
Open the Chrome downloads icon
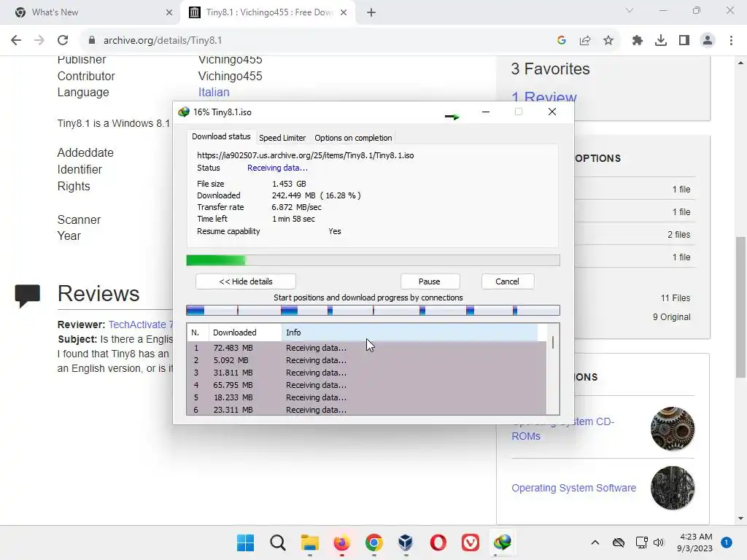pyautogui.click(x=661, y=41)
